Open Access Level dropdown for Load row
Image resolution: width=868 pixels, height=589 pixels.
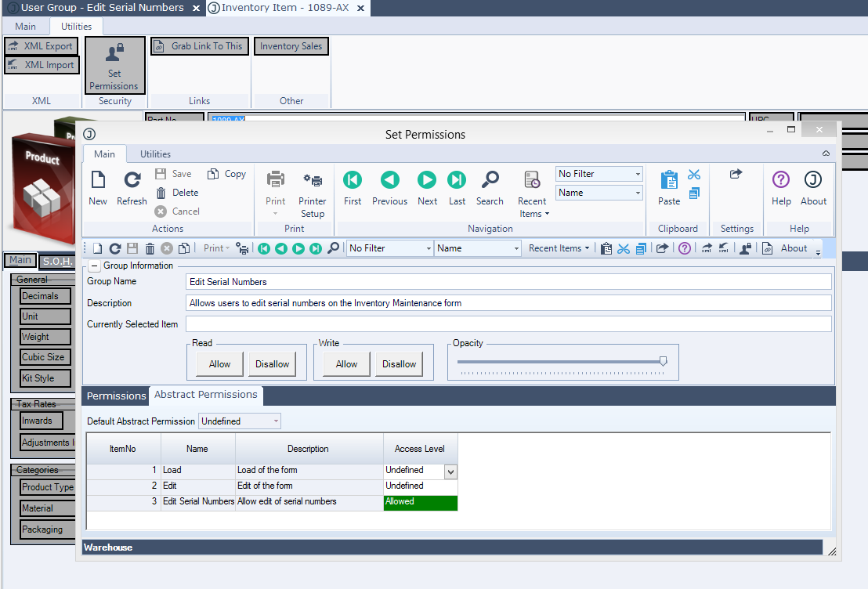[450, 472]
